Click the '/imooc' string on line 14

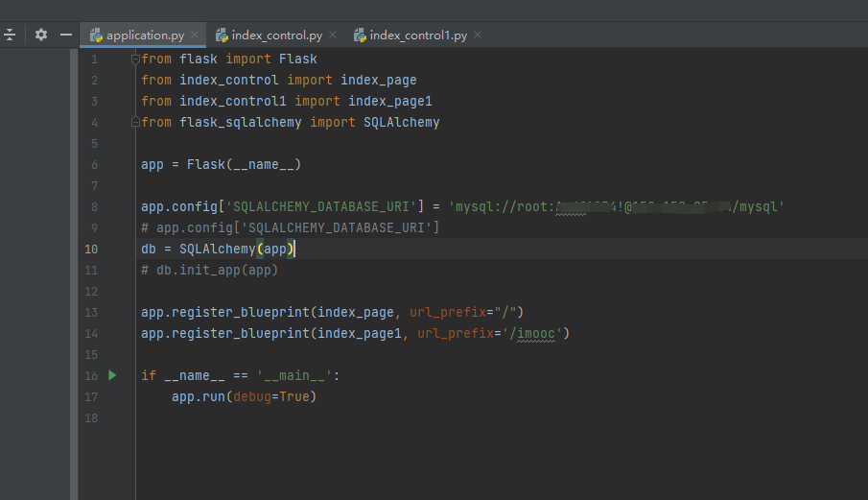point(532,333)
